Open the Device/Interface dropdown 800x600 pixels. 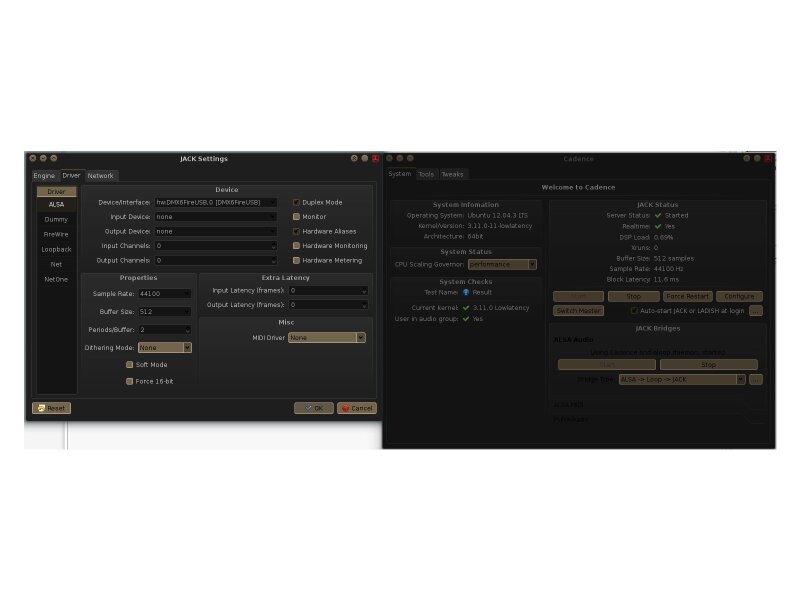coord(216,203)
